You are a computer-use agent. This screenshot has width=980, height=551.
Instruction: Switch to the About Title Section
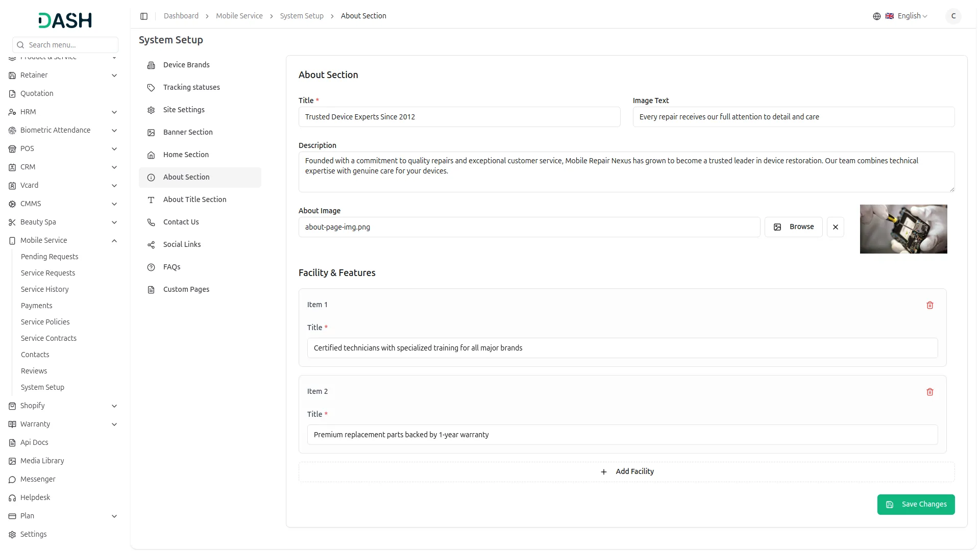[x=194, y=199]
